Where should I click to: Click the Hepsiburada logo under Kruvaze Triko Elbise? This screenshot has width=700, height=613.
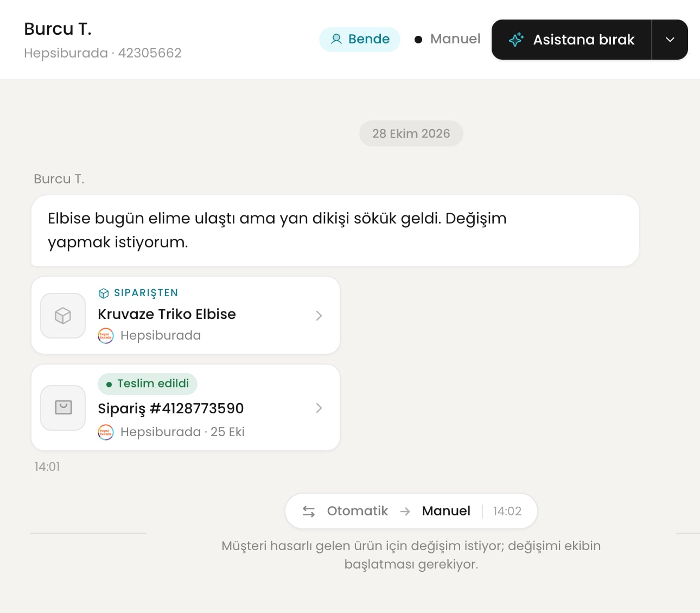106,336
